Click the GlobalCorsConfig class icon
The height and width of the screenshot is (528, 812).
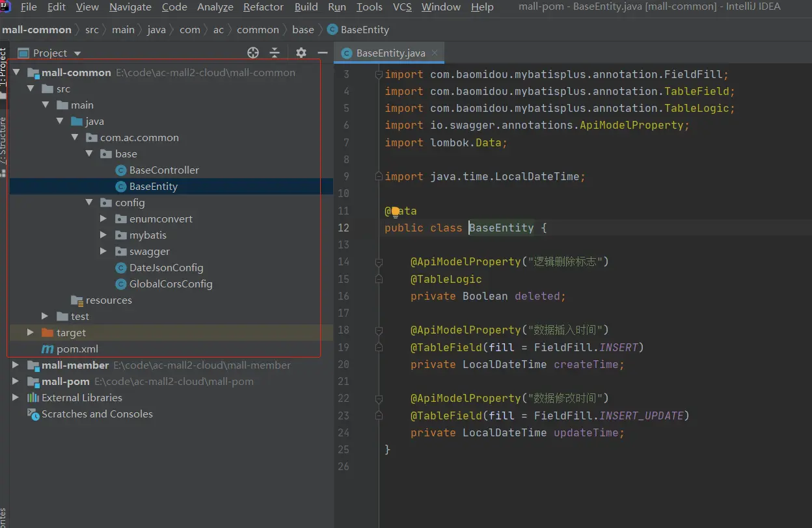(120, 284)
